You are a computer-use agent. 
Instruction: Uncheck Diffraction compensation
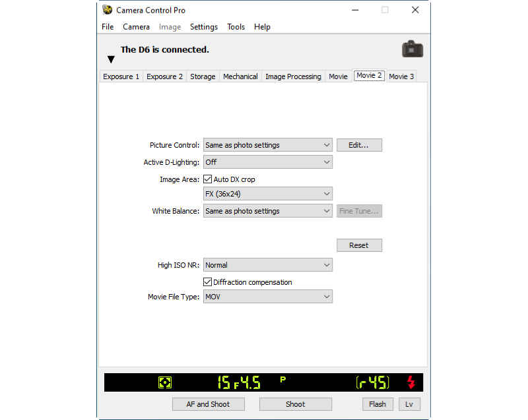coord(207,282)
